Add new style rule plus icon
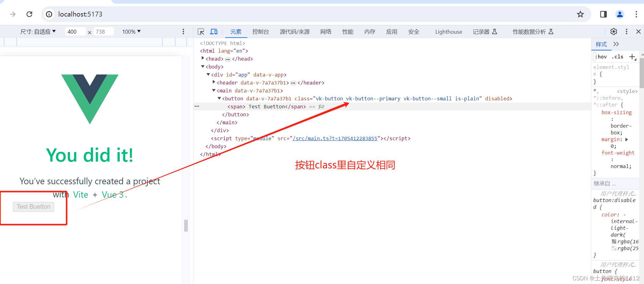 (x=632, y=57)
